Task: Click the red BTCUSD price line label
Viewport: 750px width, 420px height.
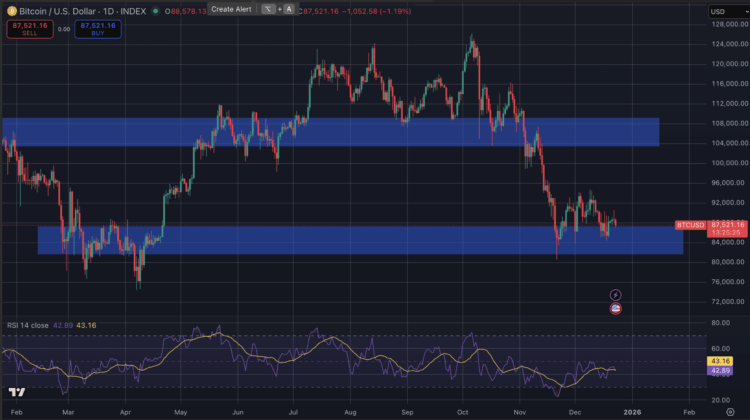Action: click(x=690, y=225)
